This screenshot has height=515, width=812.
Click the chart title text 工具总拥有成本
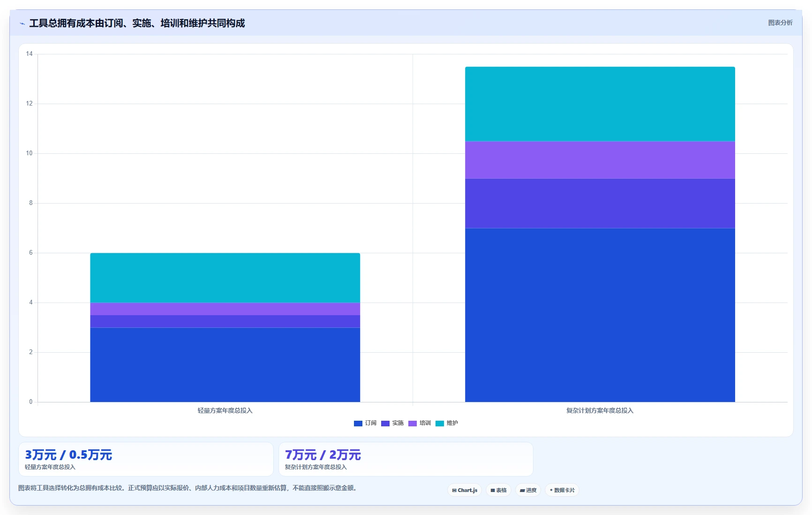pyautogui.click(x=62, y=23)
